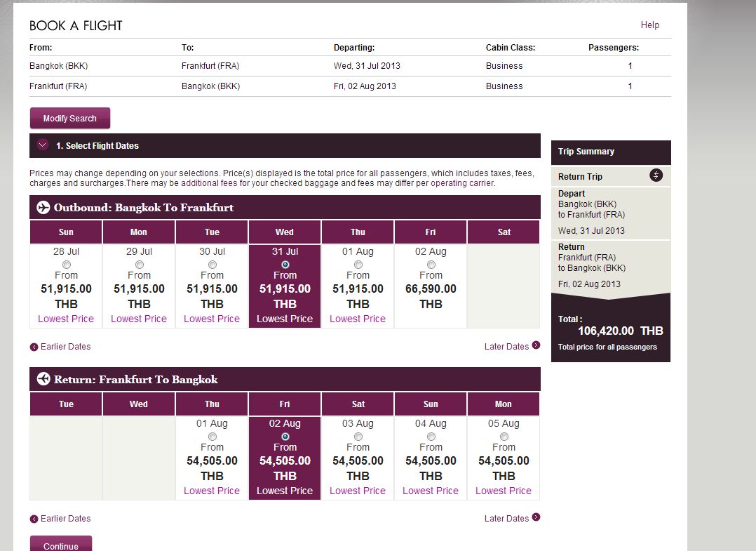The height and width of the screenshot is (551, 756).
Task: Click the Earlier Dates arrow icon under outbound
Action: [34, 347]
